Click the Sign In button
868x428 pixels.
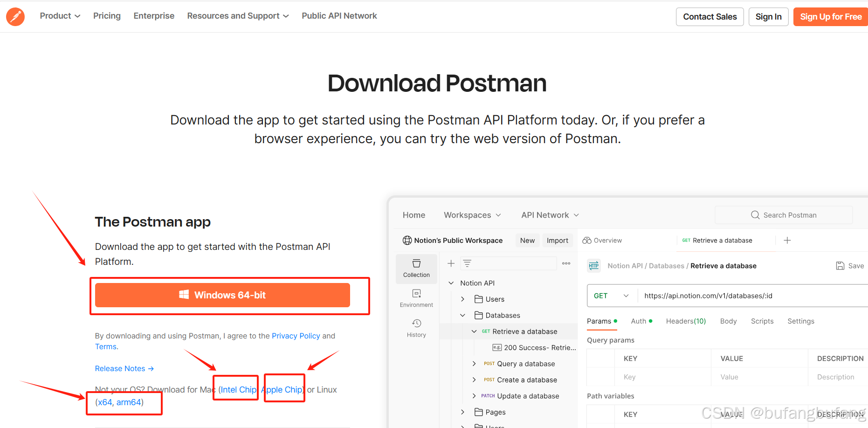[768, 17]
